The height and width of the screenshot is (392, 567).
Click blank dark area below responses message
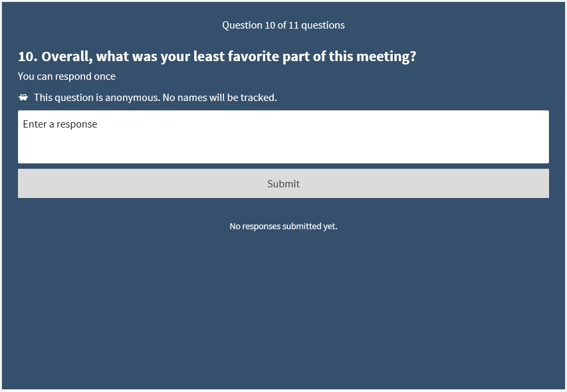point(283,312)
